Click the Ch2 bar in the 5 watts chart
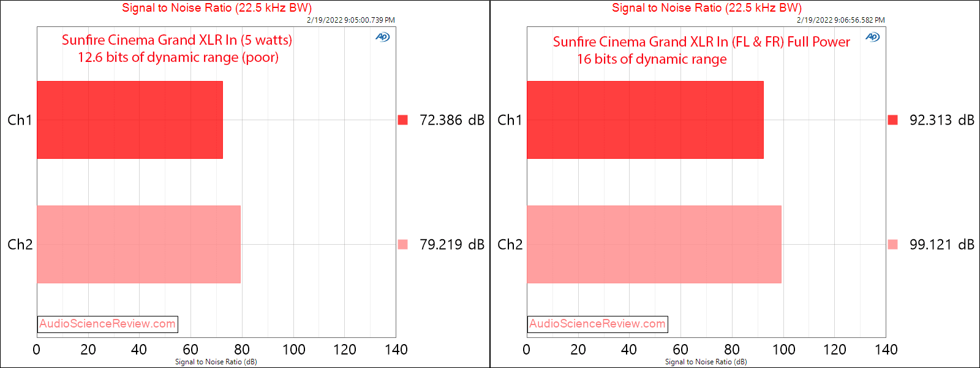 tap(139, 244)
